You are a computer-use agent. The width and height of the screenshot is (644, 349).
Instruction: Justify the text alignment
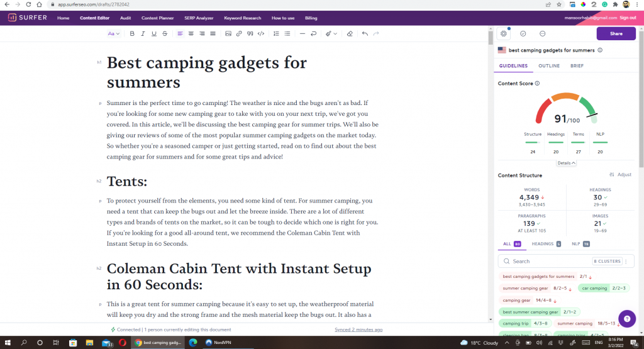point(213,34)
